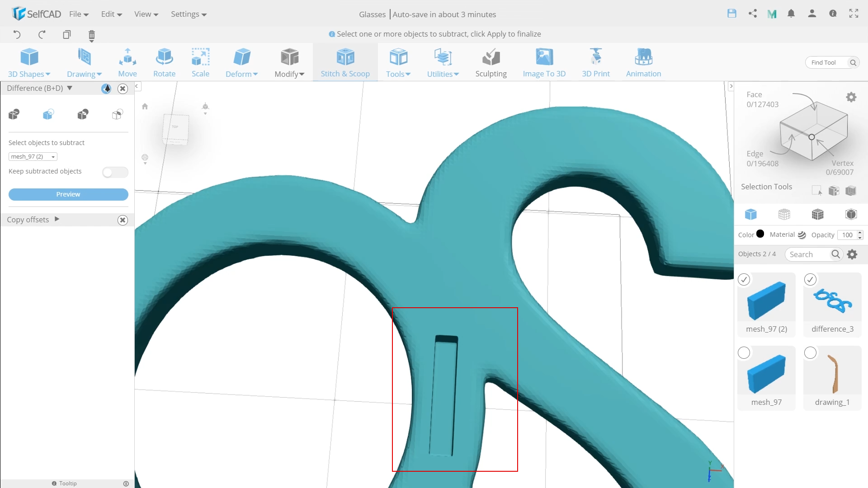Viewport: 868px width, 488px height.
Task: Open the 3D Print tool
Action: (595, 63)
